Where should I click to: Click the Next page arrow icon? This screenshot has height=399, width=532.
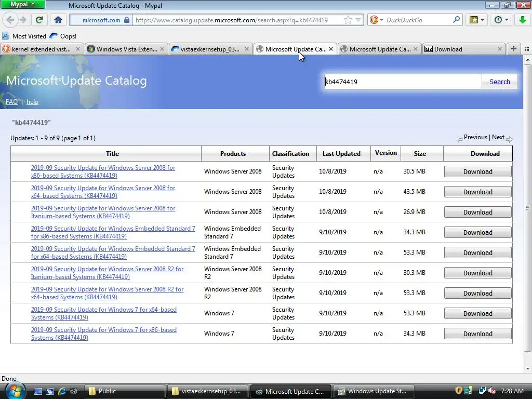point(509,139)
